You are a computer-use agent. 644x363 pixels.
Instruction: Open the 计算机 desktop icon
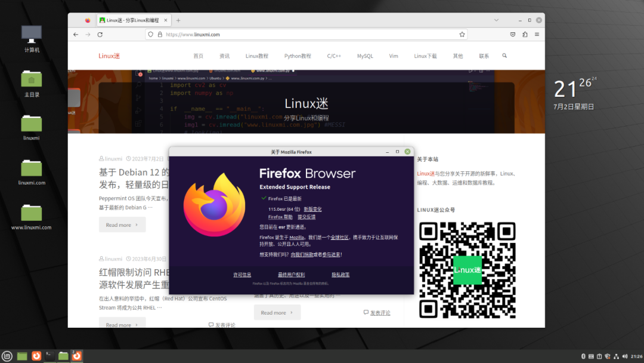(x=32, y=39)
